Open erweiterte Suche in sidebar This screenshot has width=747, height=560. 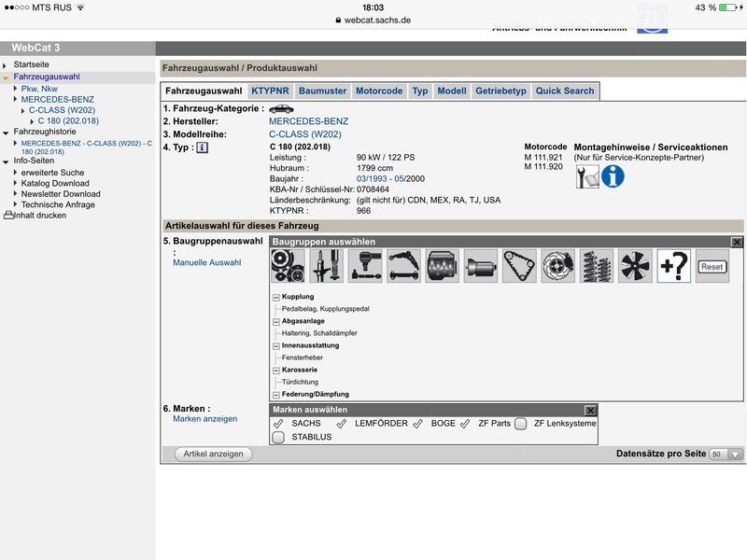pos(52,173)
